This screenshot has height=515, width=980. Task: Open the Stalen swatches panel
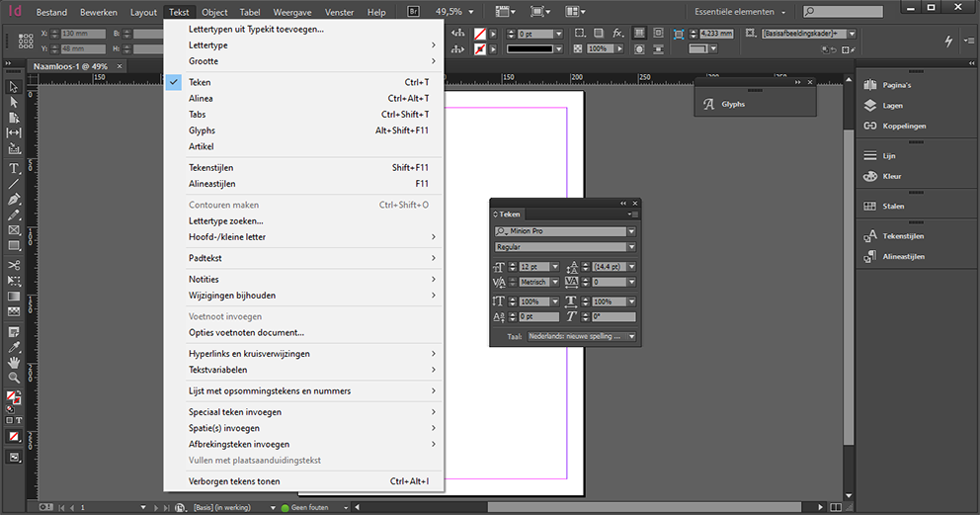(x=893, y=207)
